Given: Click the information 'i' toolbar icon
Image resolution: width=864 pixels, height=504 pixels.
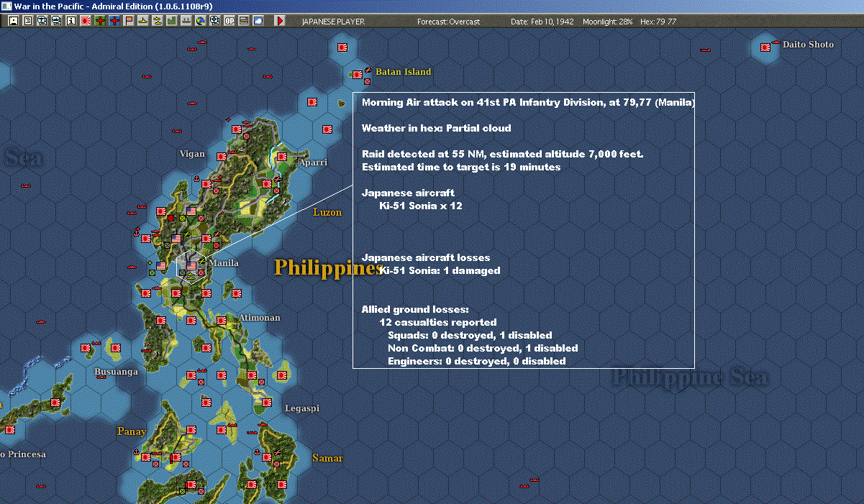Looking at the screenshot, I should pyautogui.click(x=71, y=21).
